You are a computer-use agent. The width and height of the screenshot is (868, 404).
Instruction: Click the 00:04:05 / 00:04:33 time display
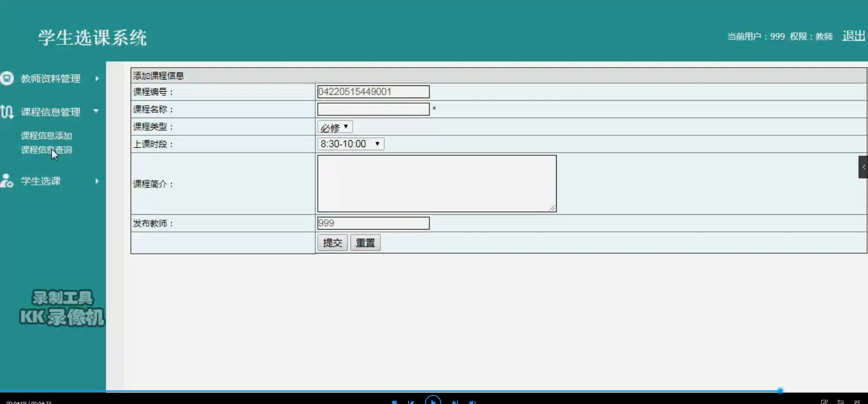point(29,402)
